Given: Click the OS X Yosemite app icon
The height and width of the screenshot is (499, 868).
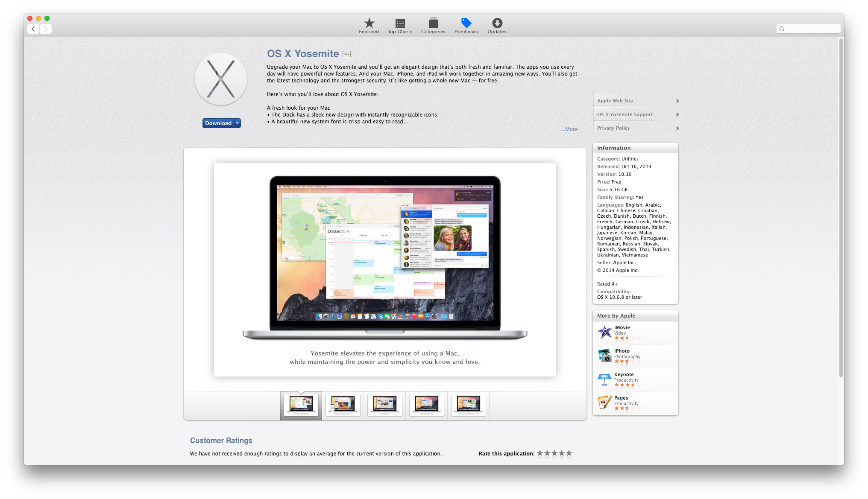Looking at the screenshot, I should pos(220,79).
